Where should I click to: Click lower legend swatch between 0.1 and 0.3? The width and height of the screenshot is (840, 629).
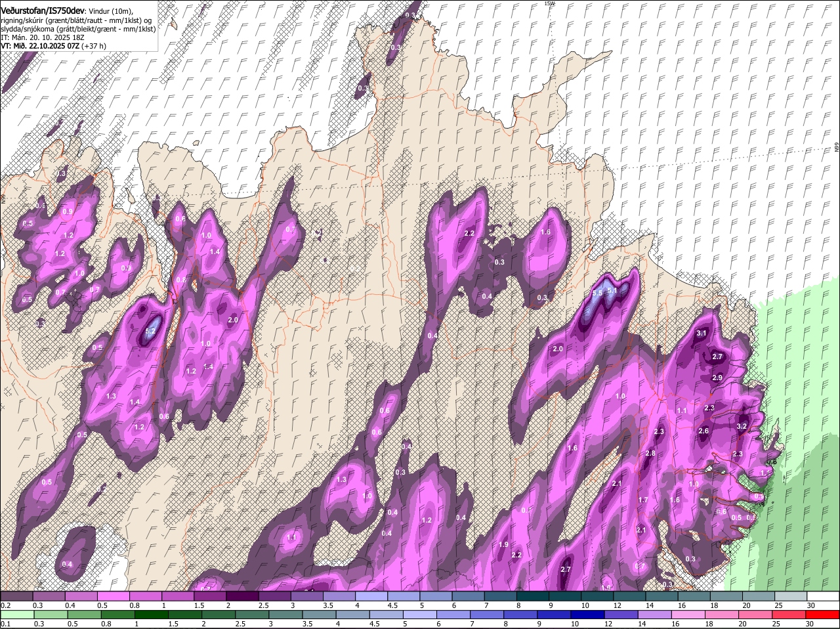(x=16, y=615)
